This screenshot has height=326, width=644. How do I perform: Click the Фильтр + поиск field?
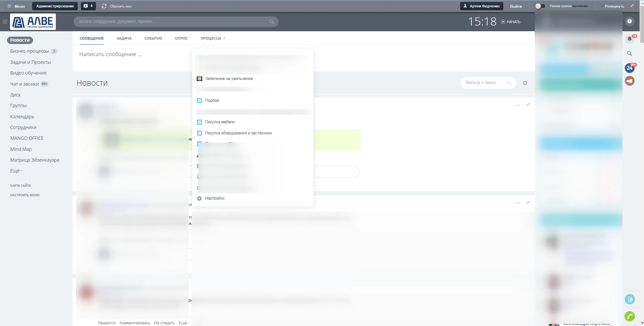483,83
